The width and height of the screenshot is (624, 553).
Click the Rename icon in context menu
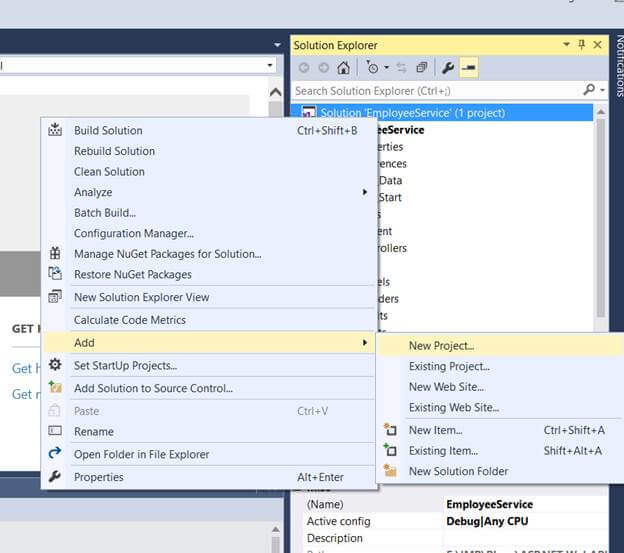[x=55, y=431]
